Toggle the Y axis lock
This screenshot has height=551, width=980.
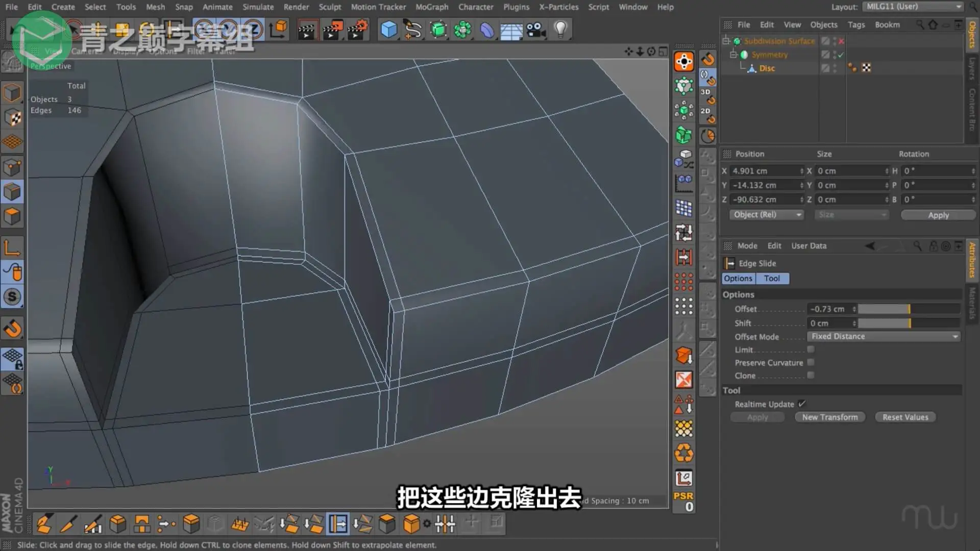pos(229,30)
